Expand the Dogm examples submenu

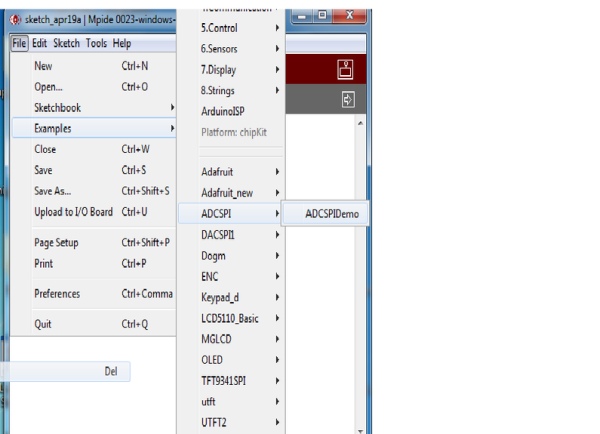pyautogui.click(x=232, y=255)
